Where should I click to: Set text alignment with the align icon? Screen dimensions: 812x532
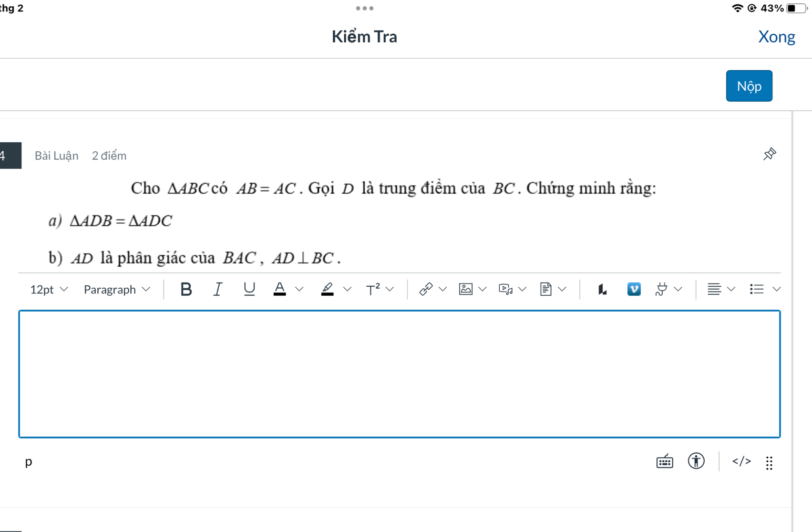coord(714,289)
